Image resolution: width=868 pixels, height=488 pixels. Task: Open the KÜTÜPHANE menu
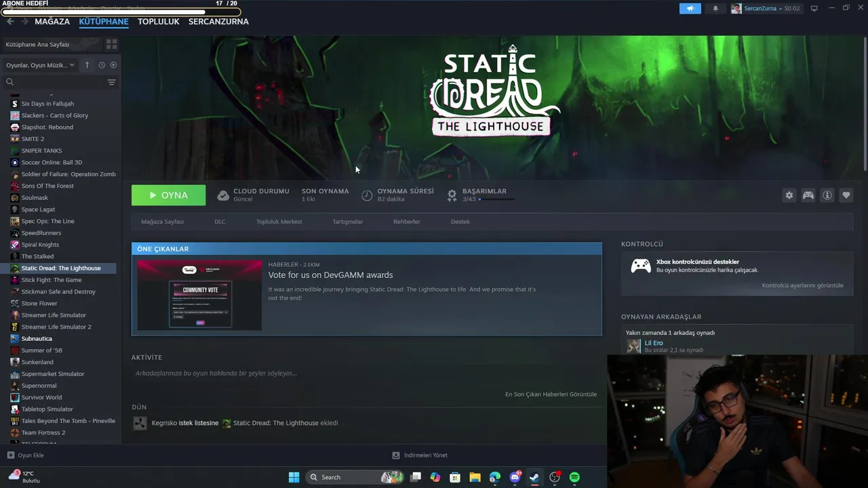(x=104, y=22)
